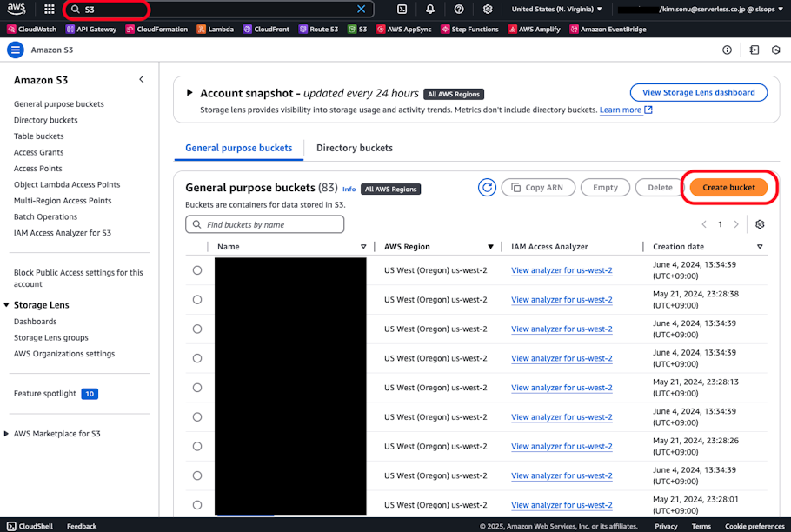
Task: Open table preferences gear next to pagination
Action: pos(759,224)
